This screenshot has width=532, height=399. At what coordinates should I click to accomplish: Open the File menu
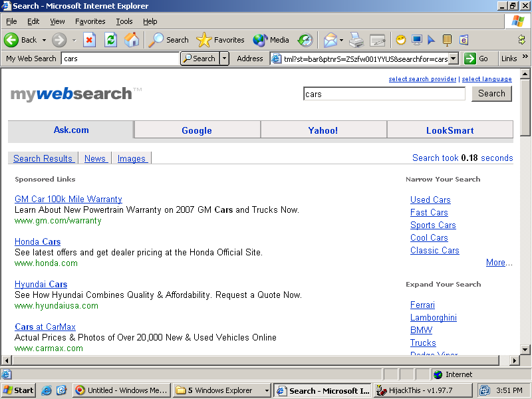[11, 21]
